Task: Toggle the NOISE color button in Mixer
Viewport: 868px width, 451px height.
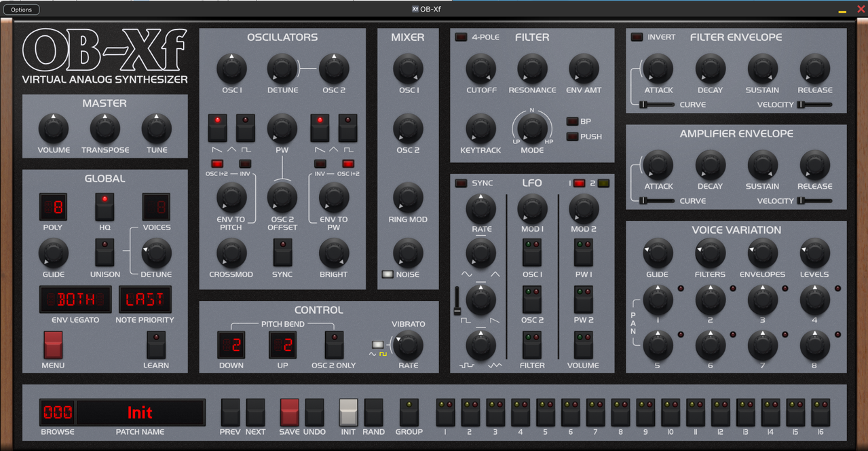Action: tap(388, 274)
